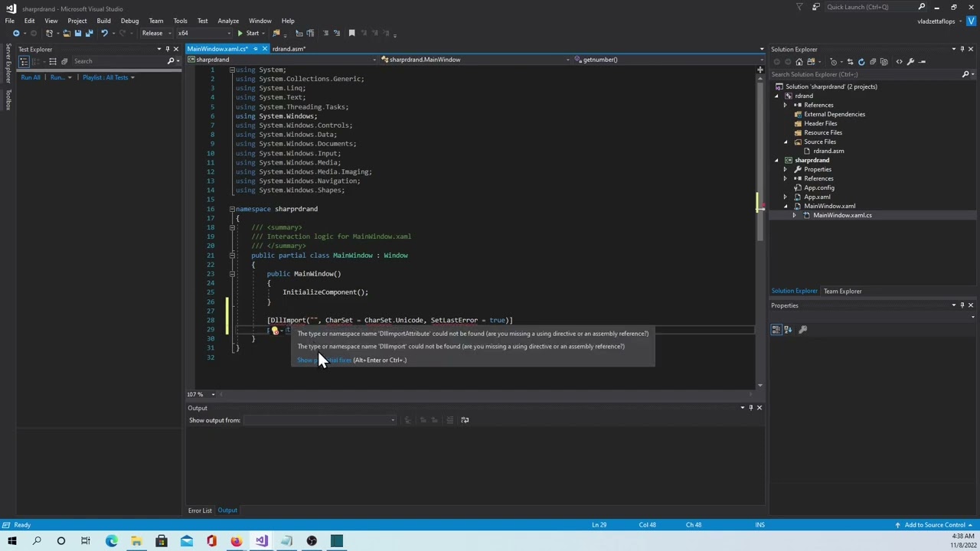The image size is (980, 551).
Task: Click the bookmark toggle toolbar icon
Action: 351,33
